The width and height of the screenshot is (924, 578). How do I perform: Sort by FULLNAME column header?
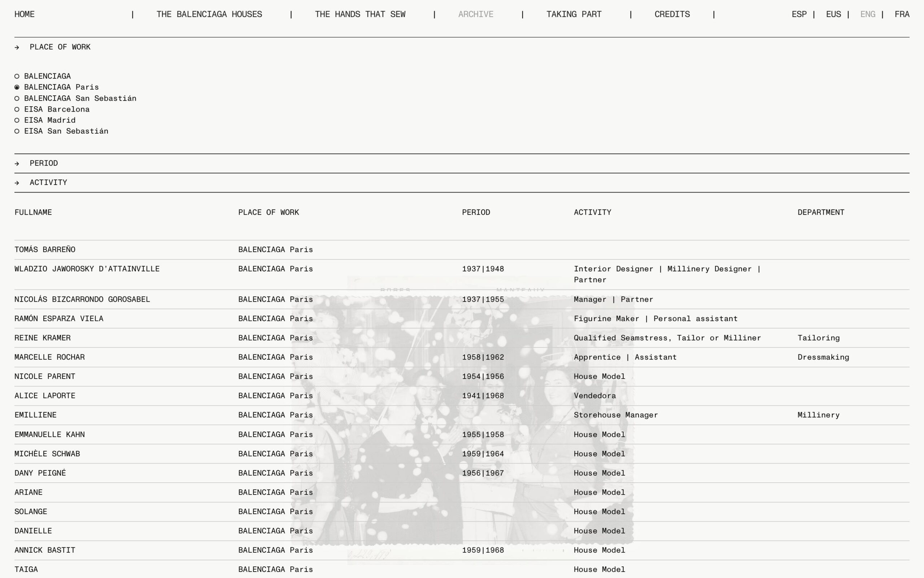coord(33,212)
